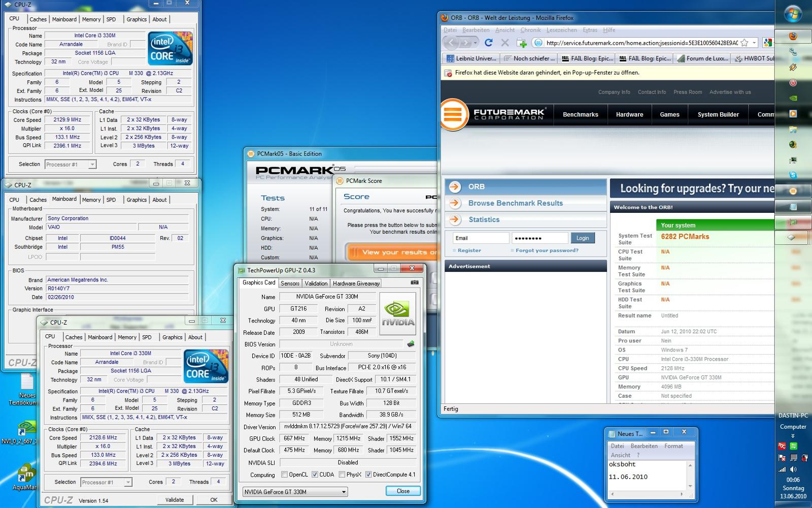This screenshot has height=508, width=812.
Task: Click the ORB arrow icon on Futuremark page
Action: pyautogui.click(x=455, y=186)
